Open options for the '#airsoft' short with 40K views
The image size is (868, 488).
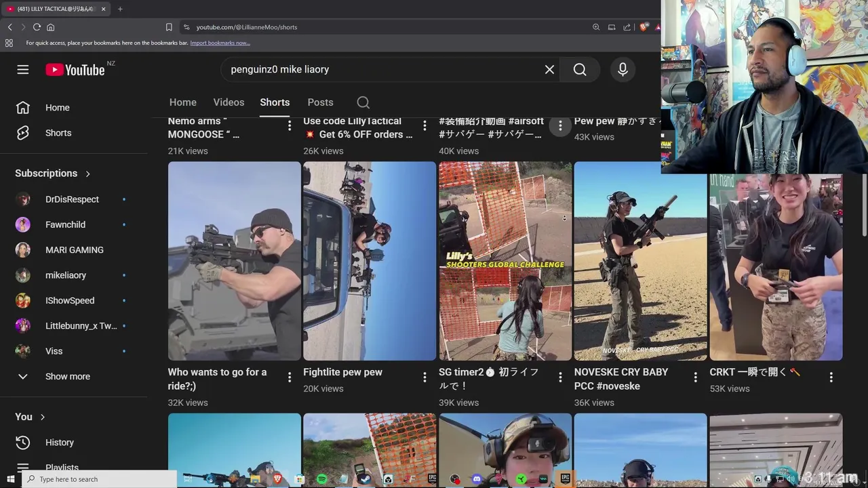click(x=560, y=125)
